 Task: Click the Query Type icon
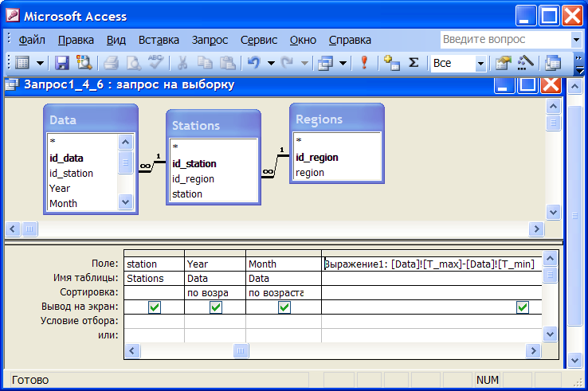(325, 63)
